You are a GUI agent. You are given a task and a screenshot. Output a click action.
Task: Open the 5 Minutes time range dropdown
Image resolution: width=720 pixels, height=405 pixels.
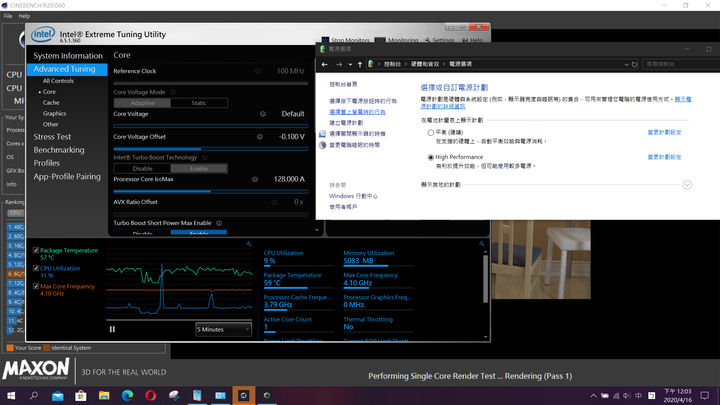pos(223,329)
